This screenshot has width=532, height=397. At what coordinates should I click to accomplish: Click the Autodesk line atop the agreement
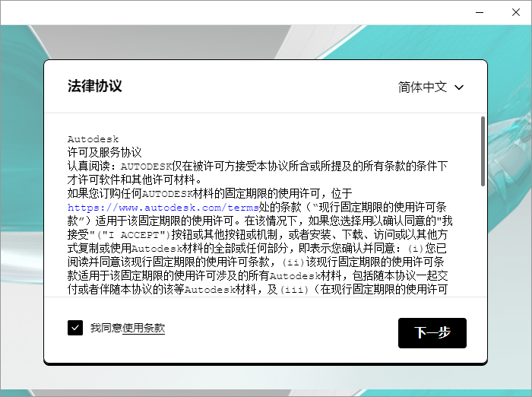pos(93,139)
